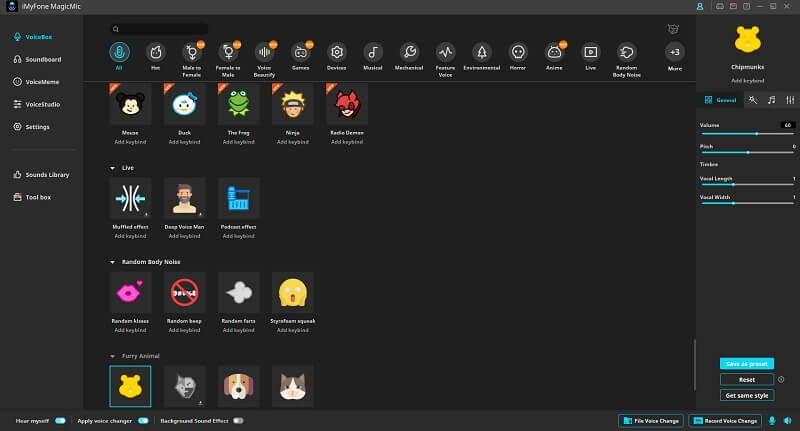Collapse the Furry Animal section
800x431 pixels.
[112, 356]
